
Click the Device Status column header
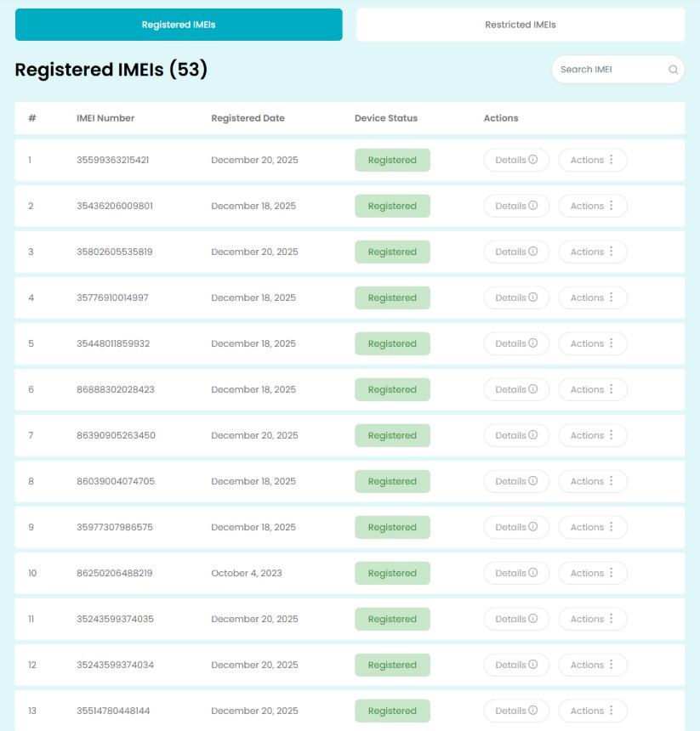385,118
